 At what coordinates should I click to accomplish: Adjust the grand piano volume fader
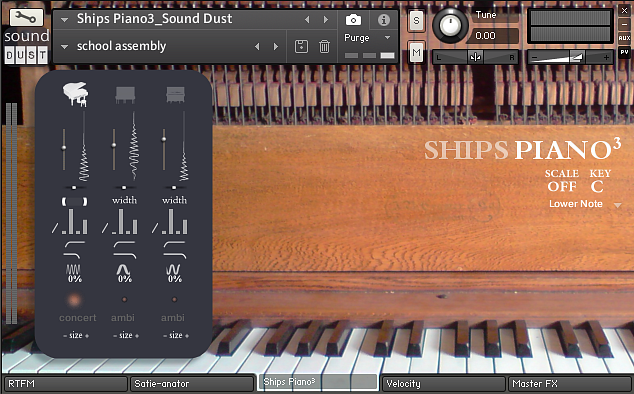[63, 148]
